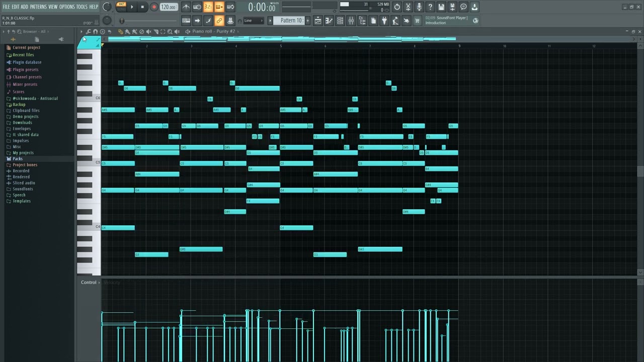Open the Channel rack view
Viewport: 644px width, 362px height.
(x=340, y=21)
